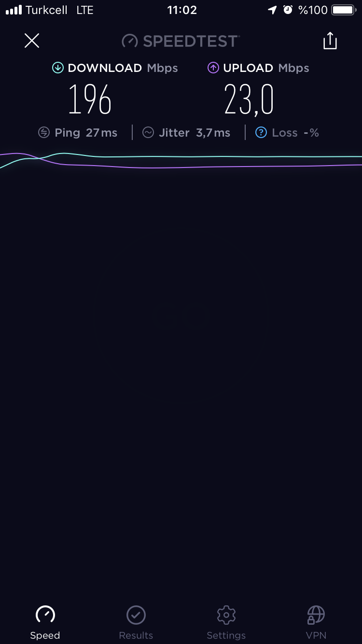Viewport: 362px width, 644px height.
Task: Tap the Jitter 3,7 ms reading
Action: tap(195, 133)
